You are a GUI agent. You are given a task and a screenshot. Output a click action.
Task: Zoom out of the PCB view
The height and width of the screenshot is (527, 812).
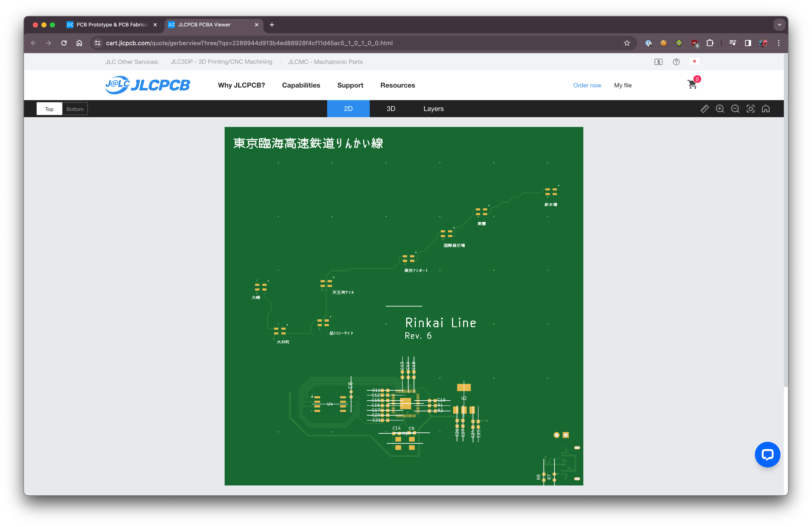tap(735, 109)
